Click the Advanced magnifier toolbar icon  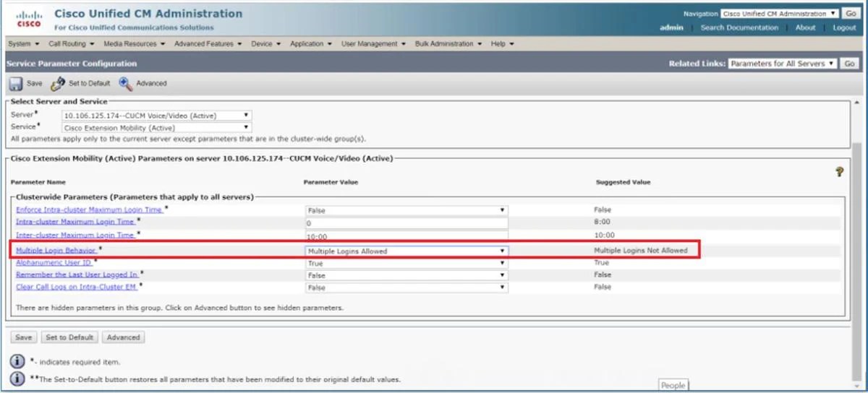126,84
